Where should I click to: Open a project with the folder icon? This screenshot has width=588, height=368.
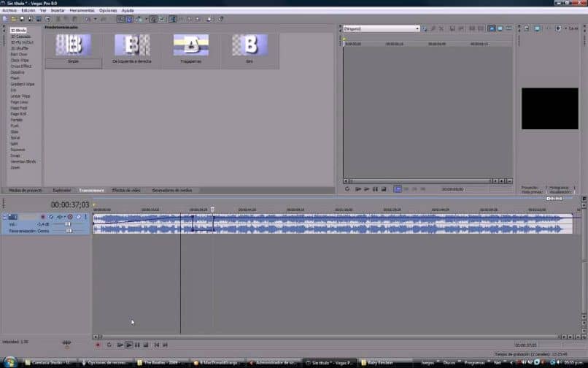pyautogui.click(x=14, y=19)
